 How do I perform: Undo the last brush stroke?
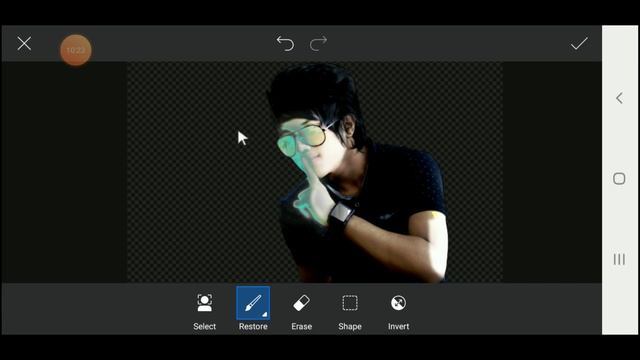285,43
